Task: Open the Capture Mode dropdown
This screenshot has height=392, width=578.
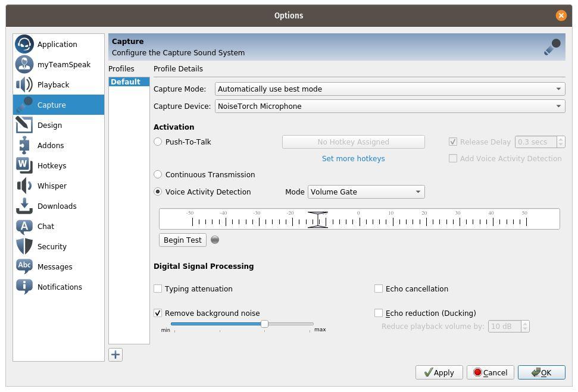Action: coord(390,89)
